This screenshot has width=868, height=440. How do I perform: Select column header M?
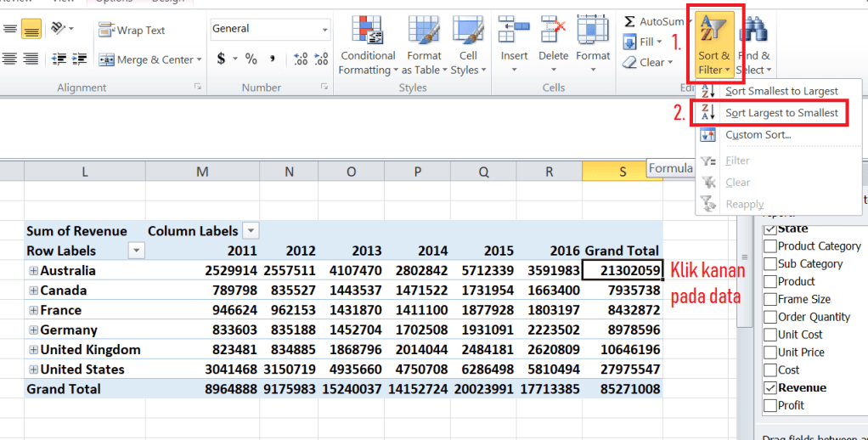tap(202, 172)
